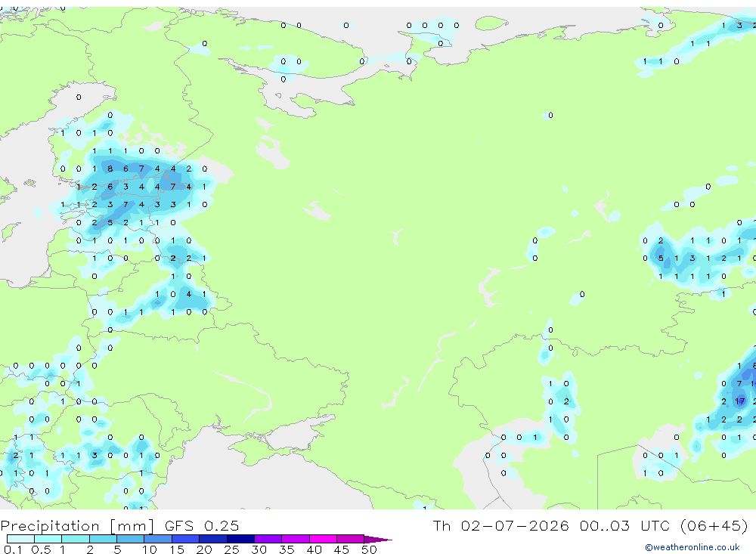Click the 'GFS 0.25' model label
The image size is (756, 554).
pyautogui.click(x=202, y=525)
